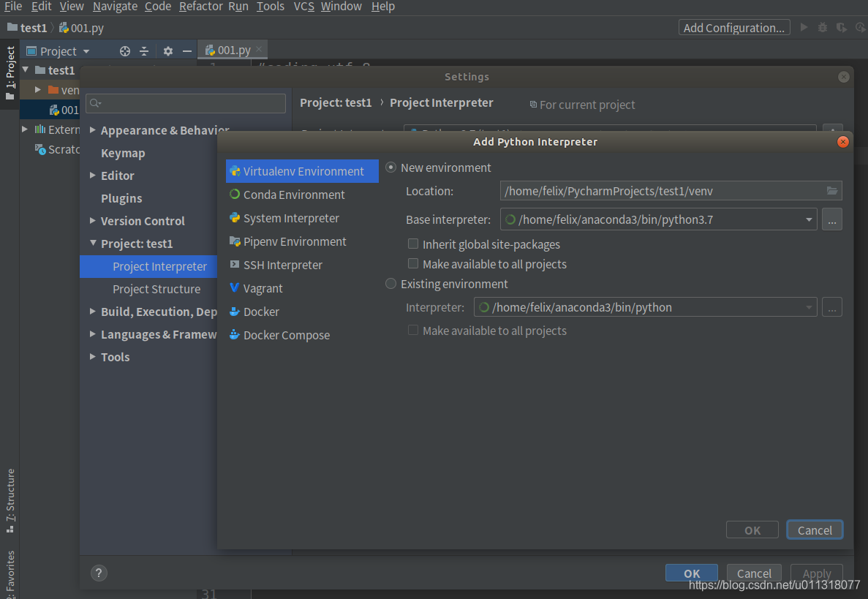Open the 1: Project side tool window

coord(10,72)
